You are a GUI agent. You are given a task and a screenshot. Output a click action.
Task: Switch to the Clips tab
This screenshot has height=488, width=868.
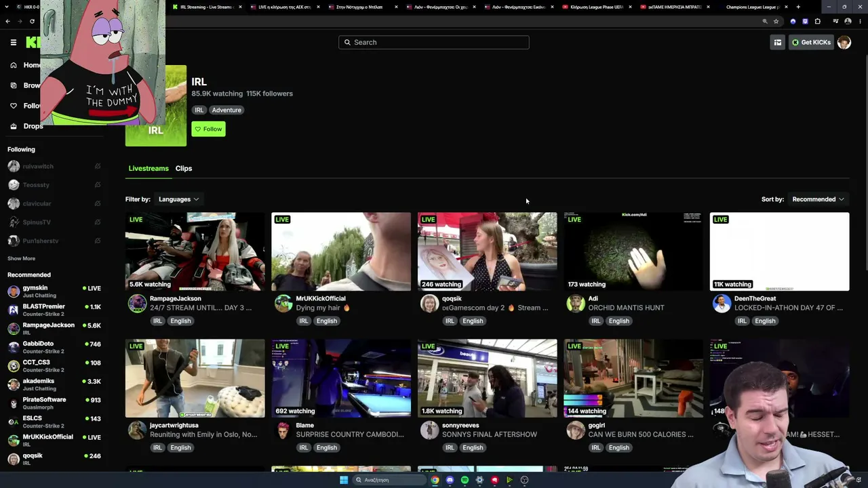coord(184,168)
